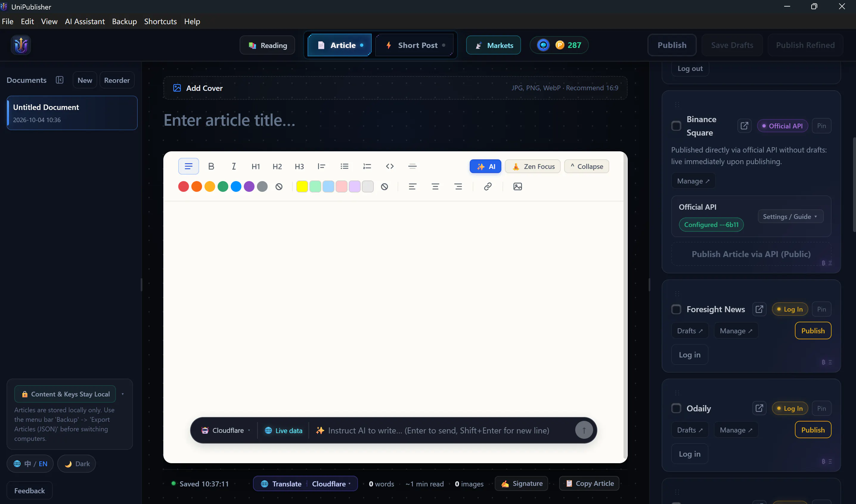Screen dimensions: 856x504
Task: Collapse the Documents sidebar panel icon
Action: tap(60, 80)
